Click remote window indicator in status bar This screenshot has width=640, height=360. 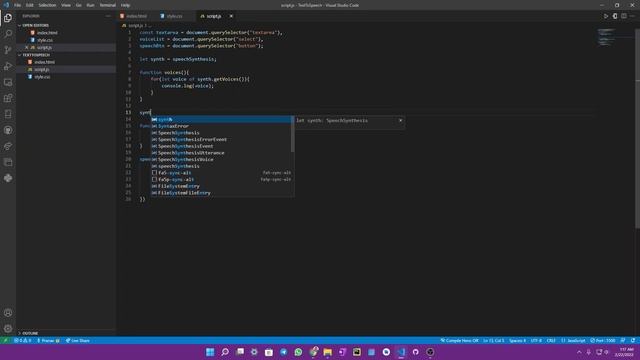click(6, 340)
